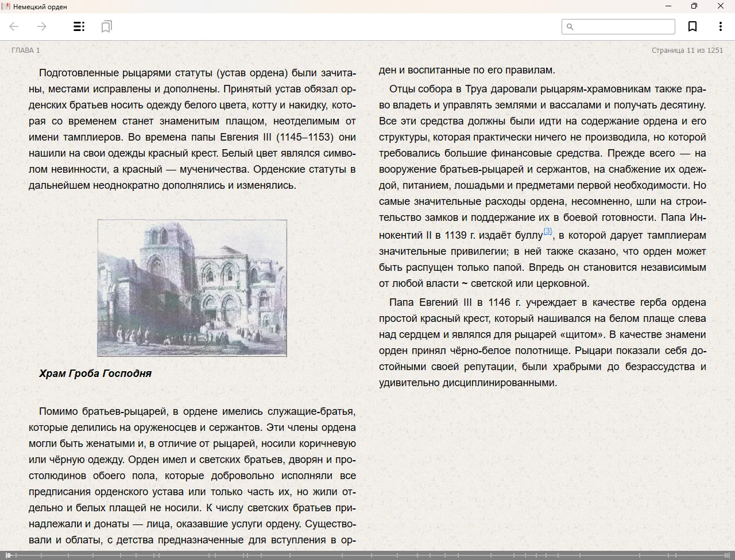Click the reading position handle on progress bar

(7, 555)
